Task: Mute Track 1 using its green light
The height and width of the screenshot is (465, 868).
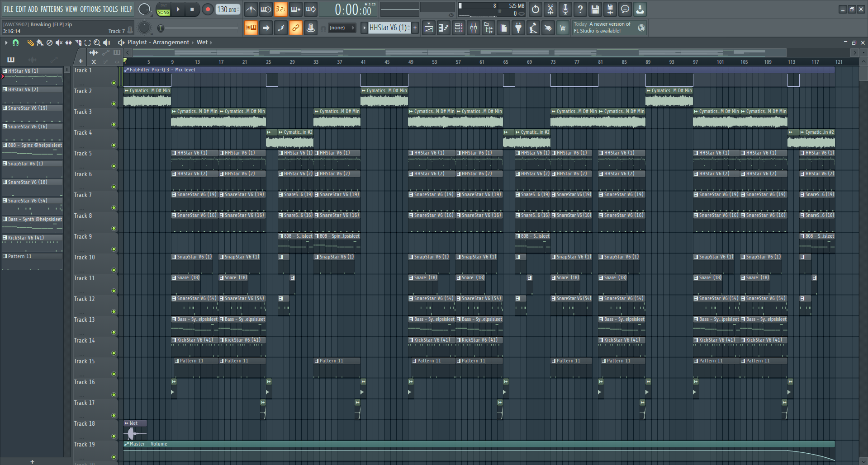Action: tap(114, 83)
